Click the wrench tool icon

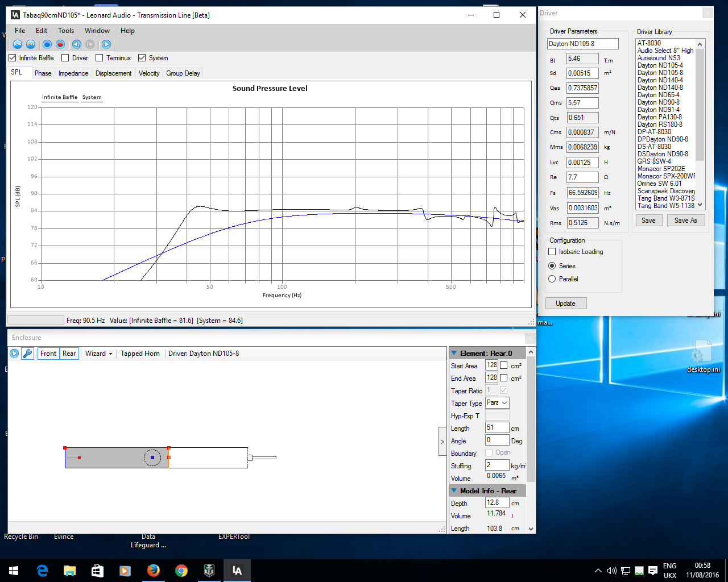pyautogui.click(x=27, y=354)
